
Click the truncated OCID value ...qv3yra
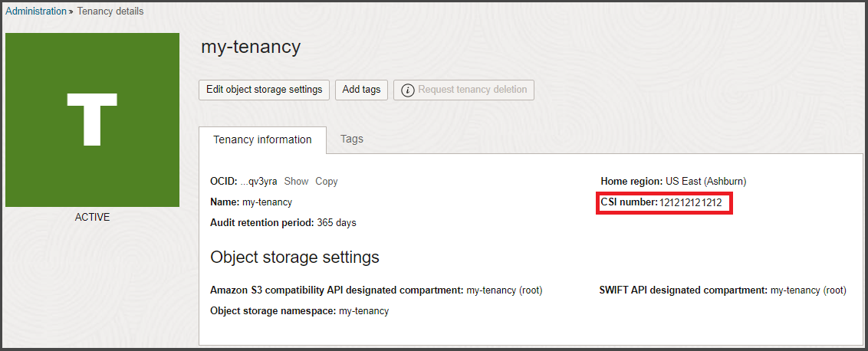[x=258, y=182]
